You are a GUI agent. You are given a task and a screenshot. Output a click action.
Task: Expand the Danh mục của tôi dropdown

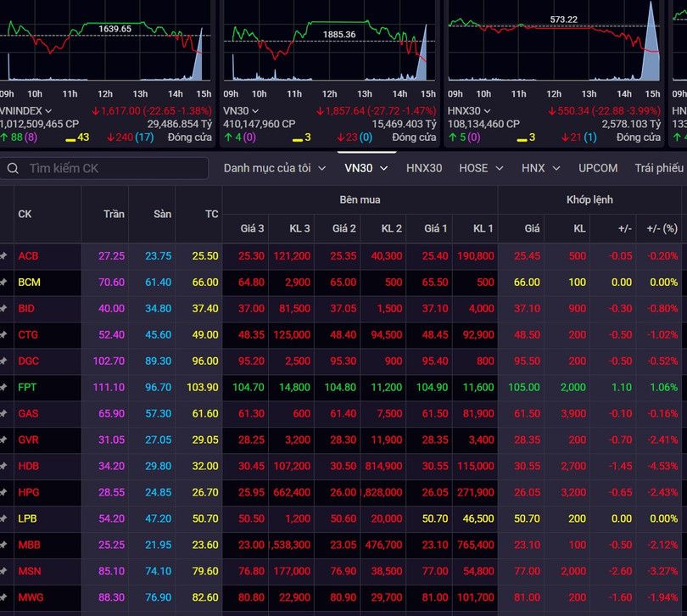(274, 168)
